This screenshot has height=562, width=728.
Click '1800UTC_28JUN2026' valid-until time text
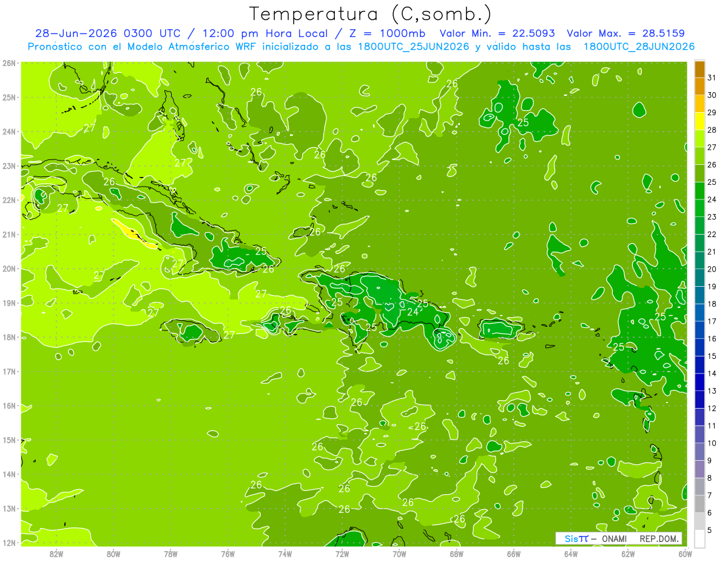[x=639, y=46]
